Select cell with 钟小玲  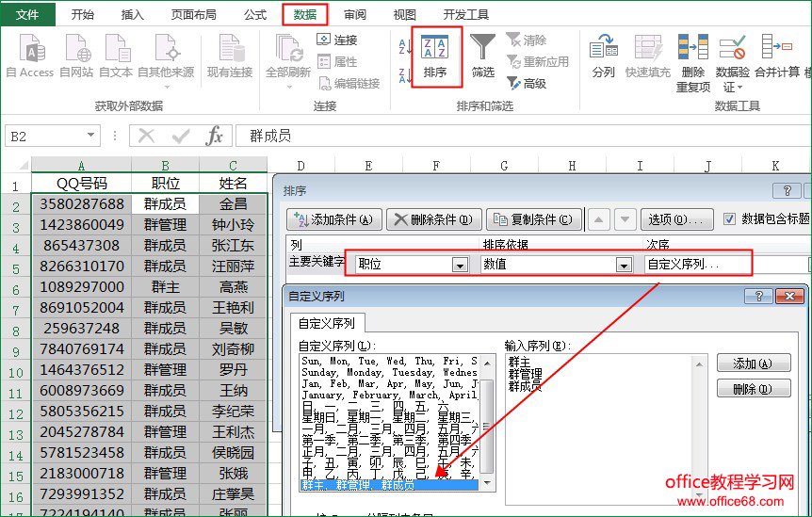click(233, 225)
